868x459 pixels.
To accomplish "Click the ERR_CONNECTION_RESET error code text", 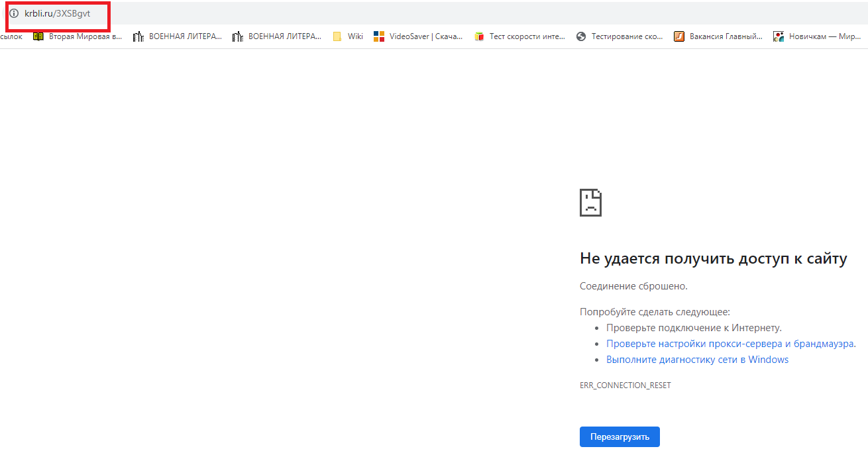I will click(625, 385).
